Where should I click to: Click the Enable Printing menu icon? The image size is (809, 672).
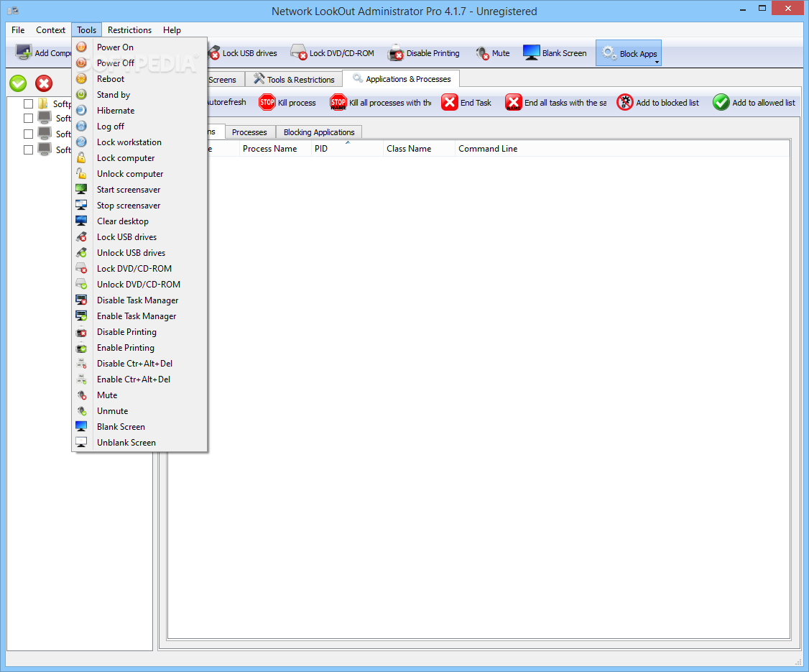81,348
